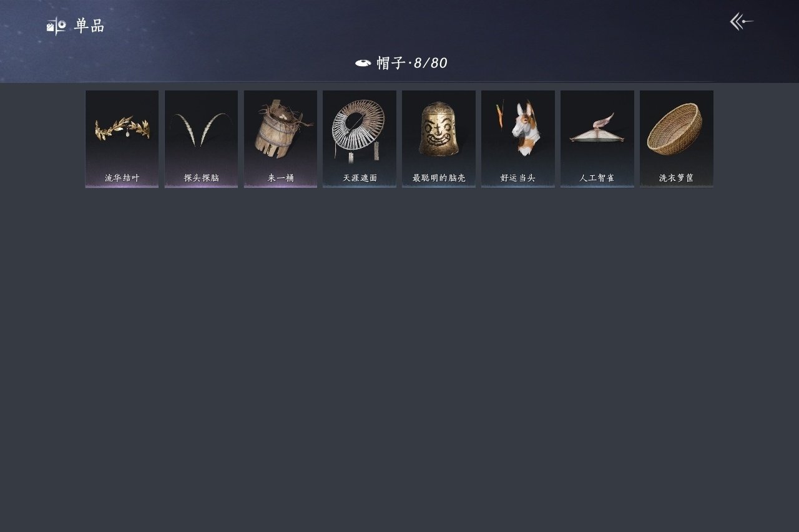This screenshot has width=799, height=532.
Task: Click the 探头探脑 item label
Action: tap(201, 178)
